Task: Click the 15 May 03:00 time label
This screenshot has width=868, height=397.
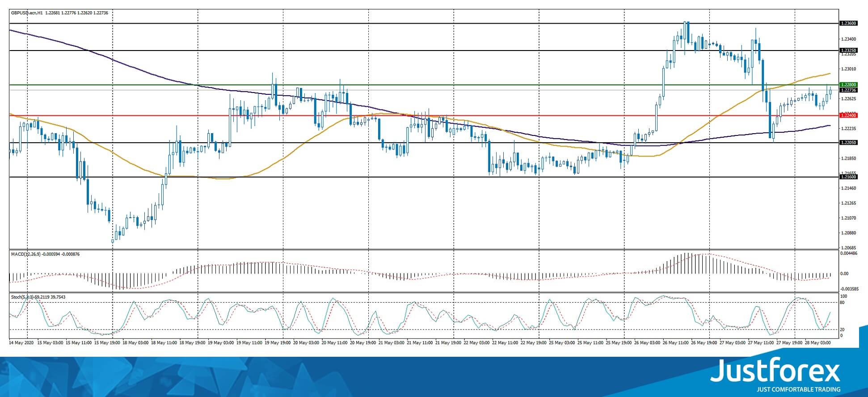Action: pos(50,342)
